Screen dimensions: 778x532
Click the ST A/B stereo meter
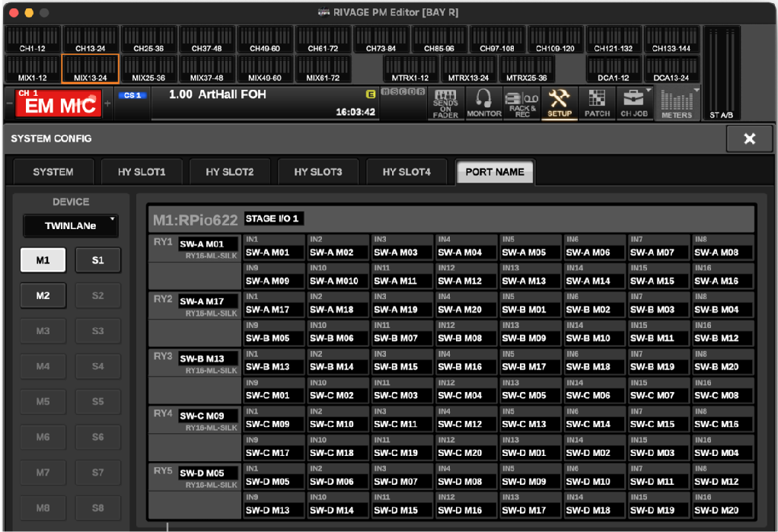[722, 74]
